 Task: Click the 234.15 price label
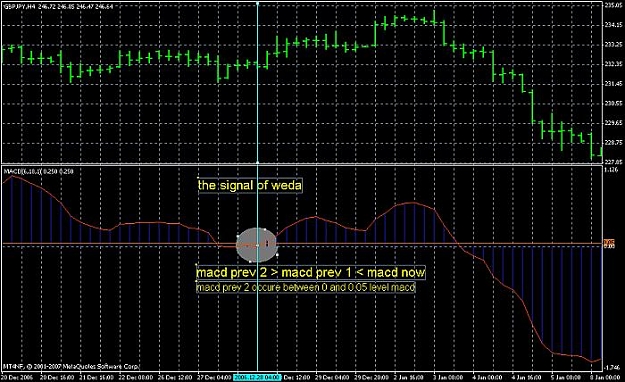click(613, 25)
